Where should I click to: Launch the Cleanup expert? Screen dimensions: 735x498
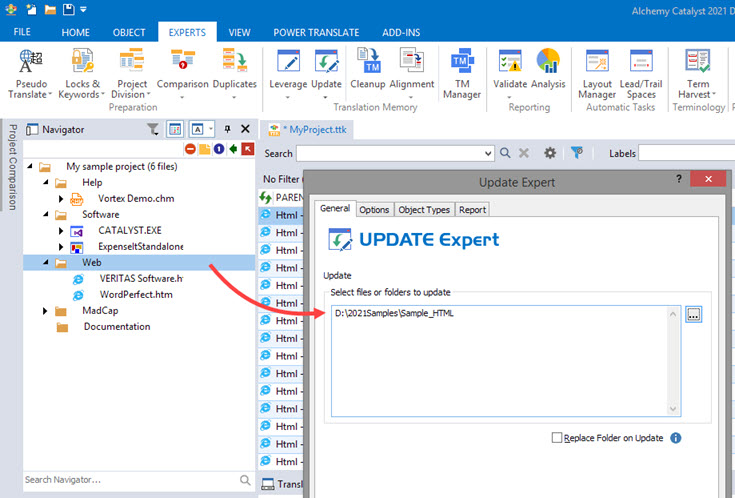point(368,69)
